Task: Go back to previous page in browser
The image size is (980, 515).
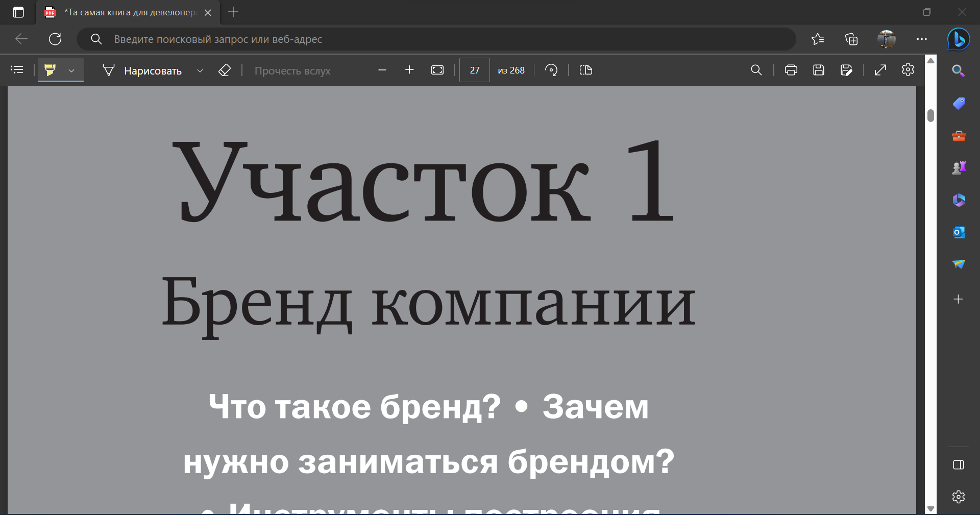Action: (21, 39)
